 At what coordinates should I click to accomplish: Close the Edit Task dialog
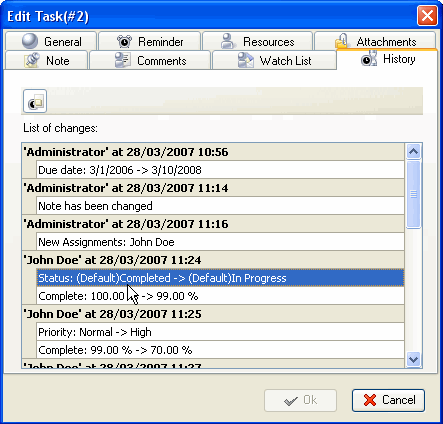(x=427, y=16)
